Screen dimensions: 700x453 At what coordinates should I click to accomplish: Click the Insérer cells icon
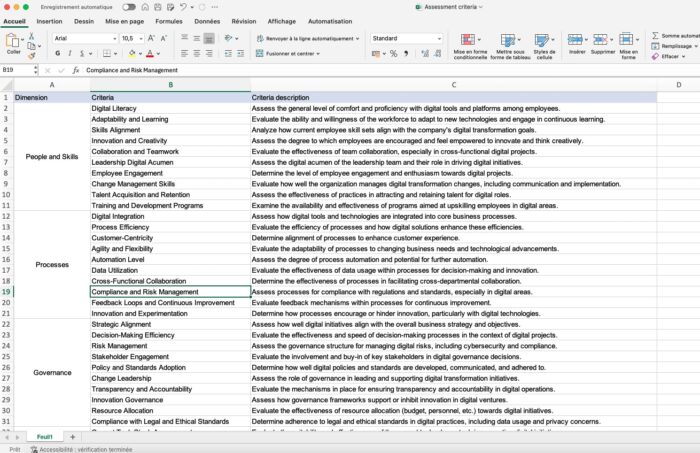click(x=575, y=40)
